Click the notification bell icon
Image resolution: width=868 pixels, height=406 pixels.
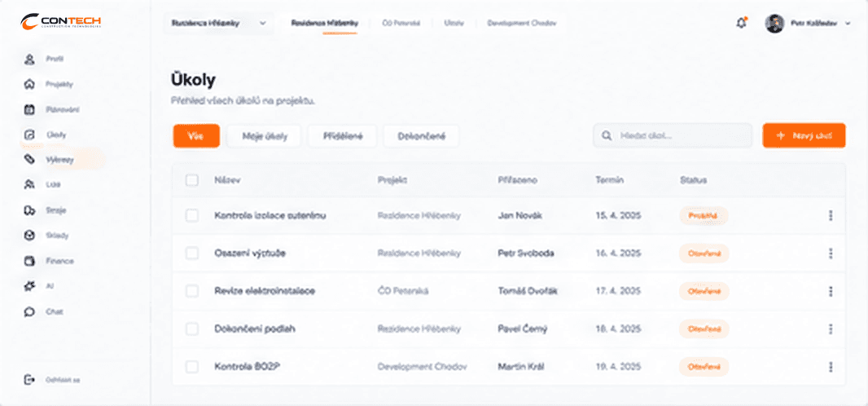(x=741, y=24)
